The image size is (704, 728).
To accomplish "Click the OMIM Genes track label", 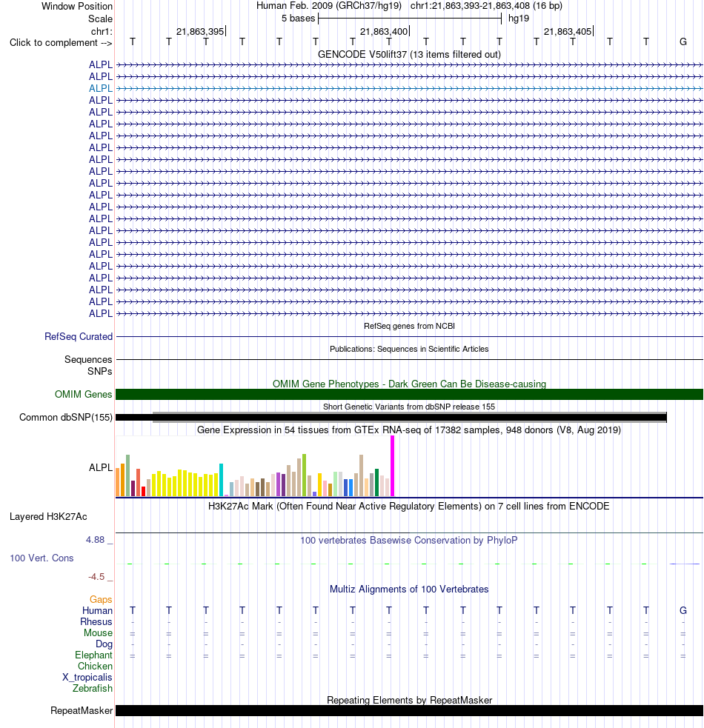I will coord(84,395).
